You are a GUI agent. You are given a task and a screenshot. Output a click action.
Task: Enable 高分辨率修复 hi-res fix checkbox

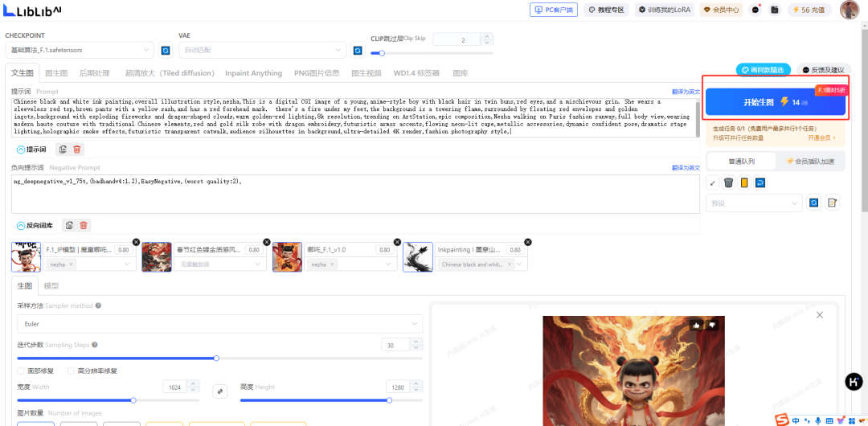click(x=71, y=371)
